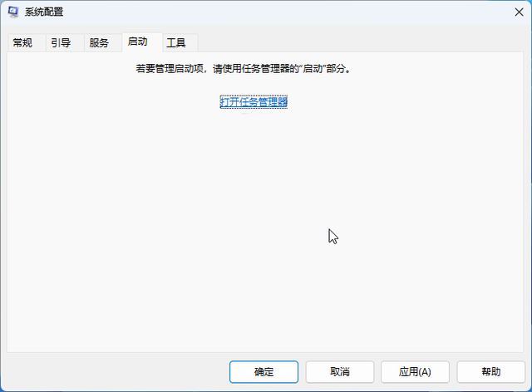Click the 系统配置 title text
This screenshot has width=532, height=392.
[x=44, y=12]
